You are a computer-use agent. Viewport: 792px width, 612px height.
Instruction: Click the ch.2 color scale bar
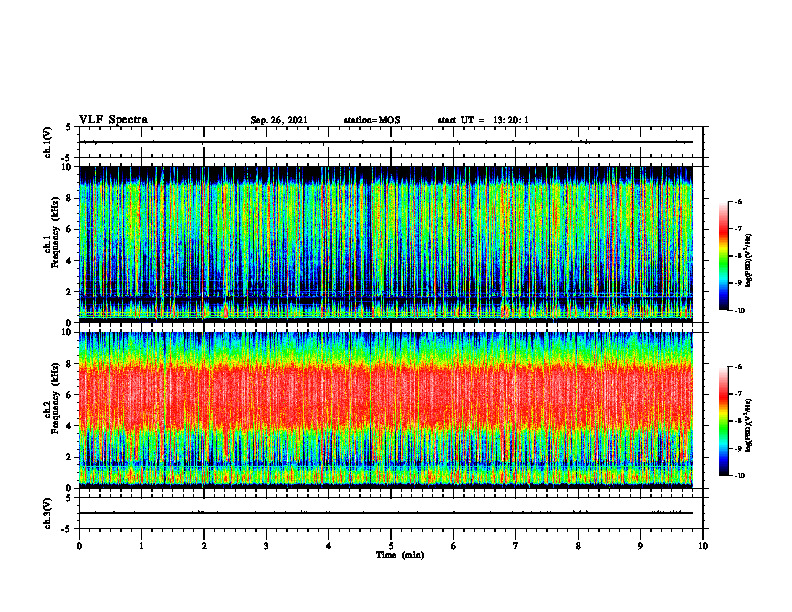[724, 421]
